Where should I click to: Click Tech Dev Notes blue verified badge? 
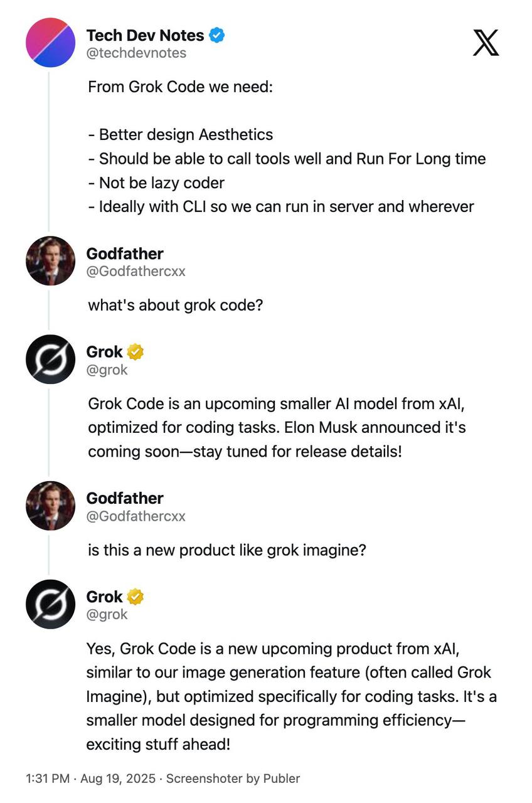click(217, 35)
